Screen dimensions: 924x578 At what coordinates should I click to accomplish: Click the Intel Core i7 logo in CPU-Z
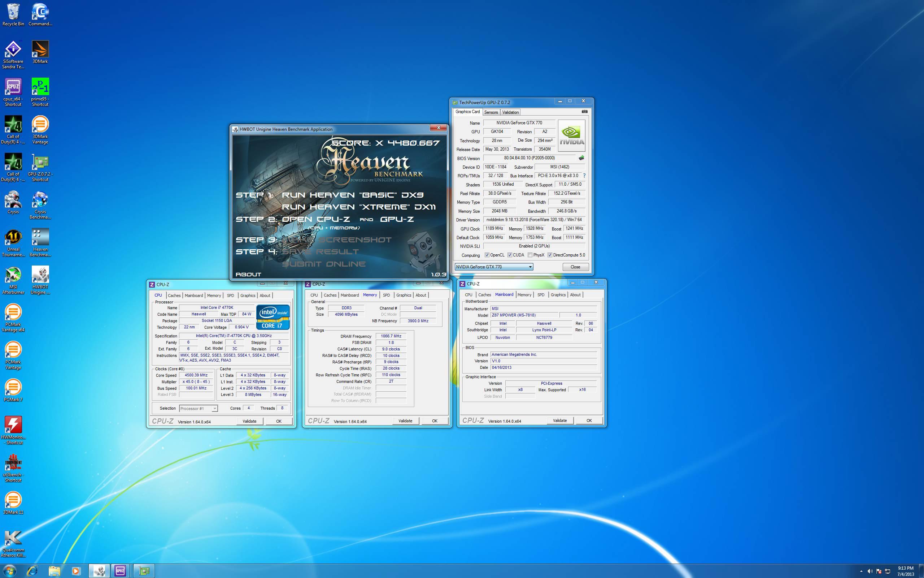pos(273,317)
